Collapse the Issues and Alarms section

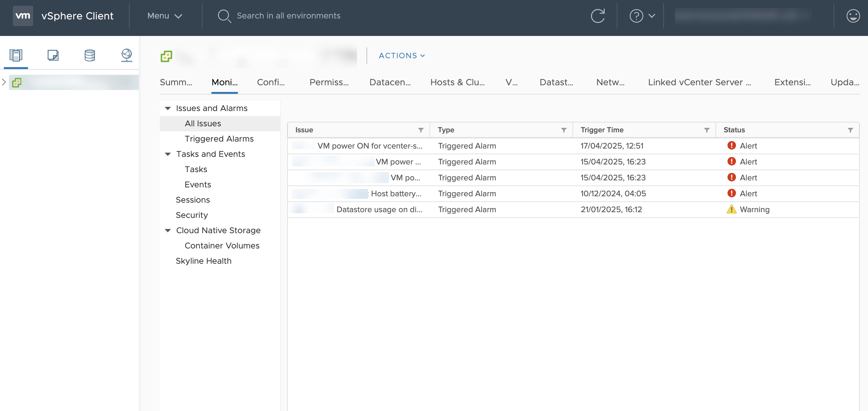[167, 108]
